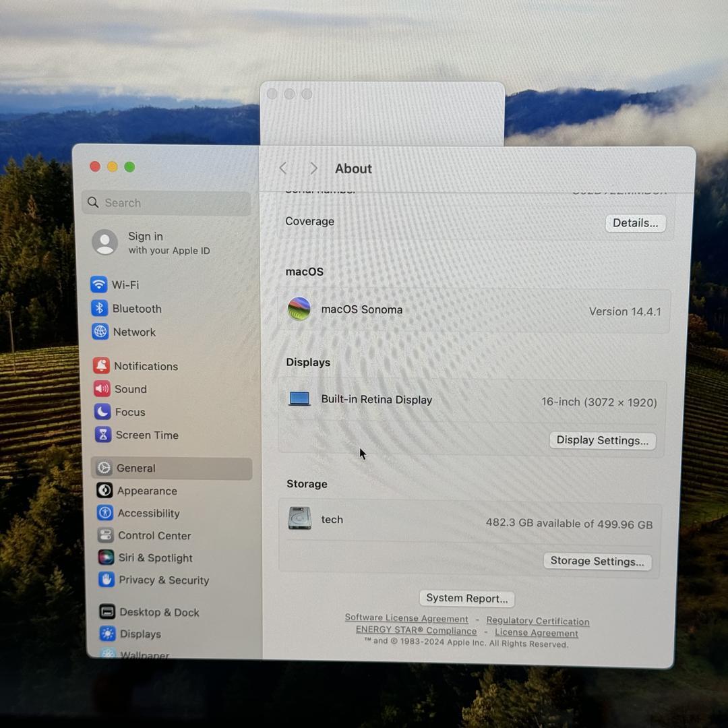Click the Bluetooth sidebar label
The width and height of the screenshot is (728, 728).
coord(137,308)
